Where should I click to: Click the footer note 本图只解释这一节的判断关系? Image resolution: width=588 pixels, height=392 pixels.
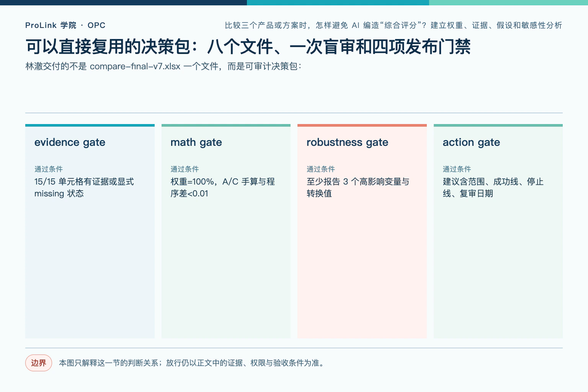(192, 363)
